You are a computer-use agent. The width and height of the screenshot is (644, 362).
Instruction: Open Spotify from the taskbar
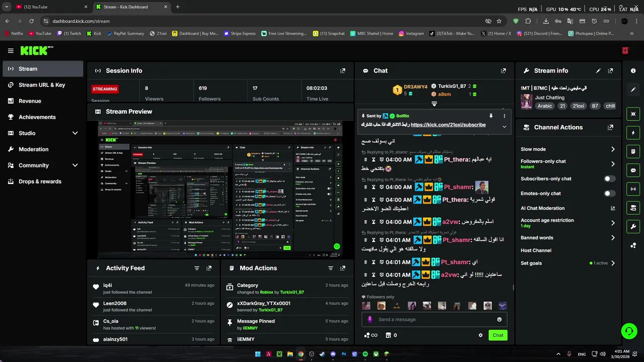(x=365, y=354)
